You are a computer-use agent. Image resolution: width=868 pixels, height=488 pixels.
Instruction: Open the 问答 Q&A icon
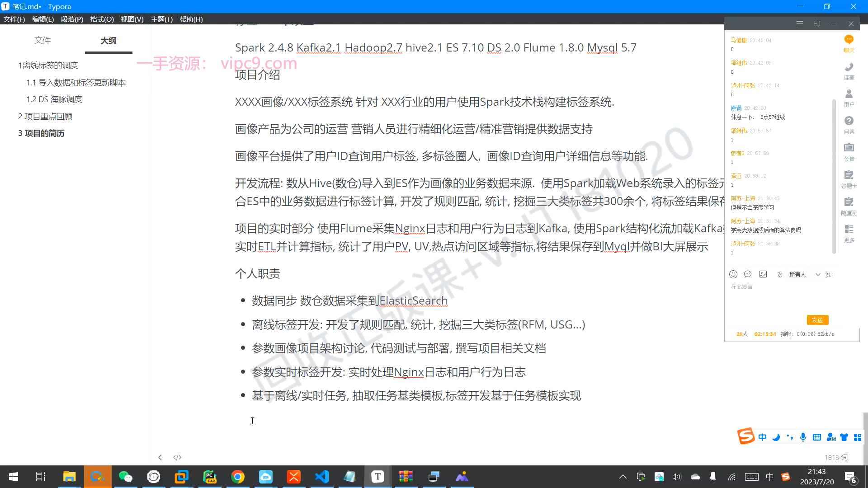849,122
